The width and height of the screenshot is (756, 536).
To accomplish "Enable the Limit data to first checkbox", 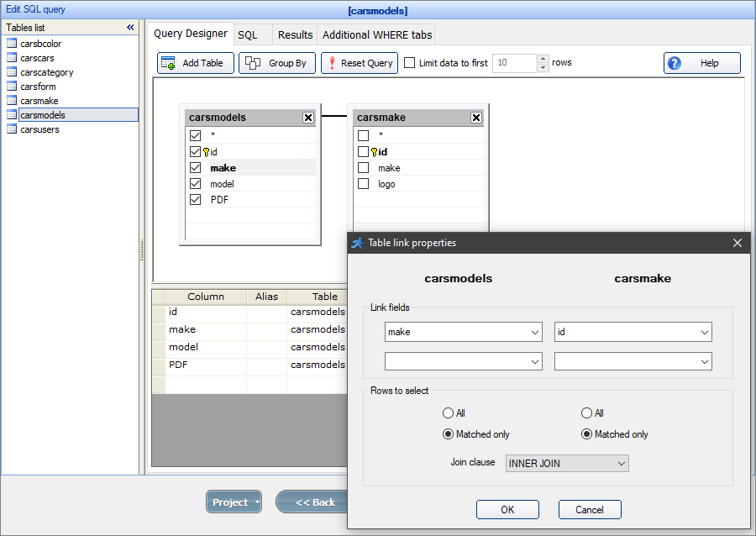I will (409, 62).
